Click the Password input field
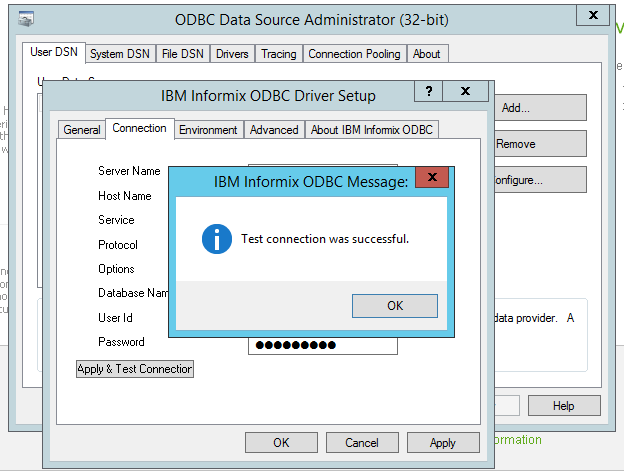 322,346
